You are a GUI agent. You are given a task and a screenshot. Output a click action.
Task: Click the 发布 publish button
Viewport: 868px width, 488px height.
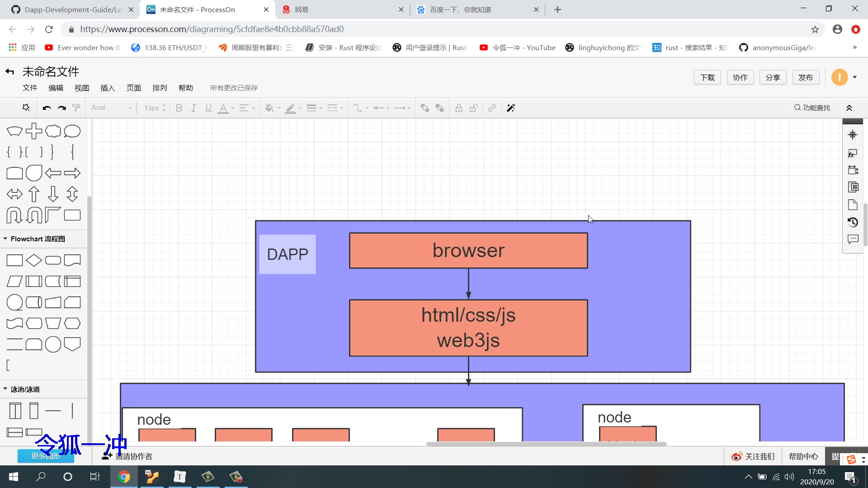point(805,77)
